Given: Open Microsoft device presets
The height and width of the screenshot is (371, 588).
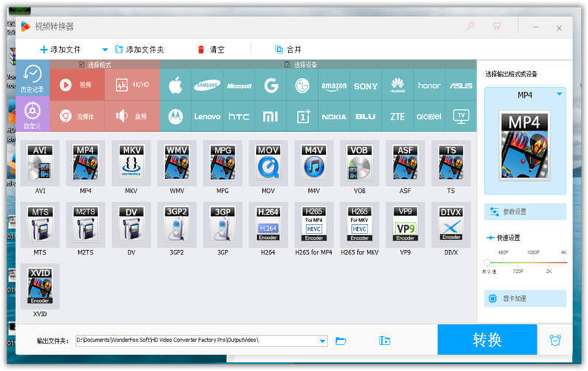Looking at the screenshot, I should pos(239,85).
